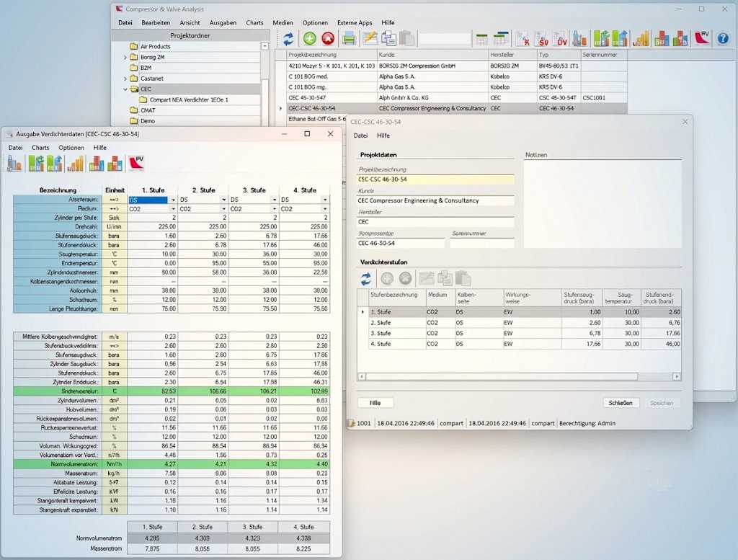
Task: Select the CMAT folder in project tree
Action: click(x=148, y=110)
